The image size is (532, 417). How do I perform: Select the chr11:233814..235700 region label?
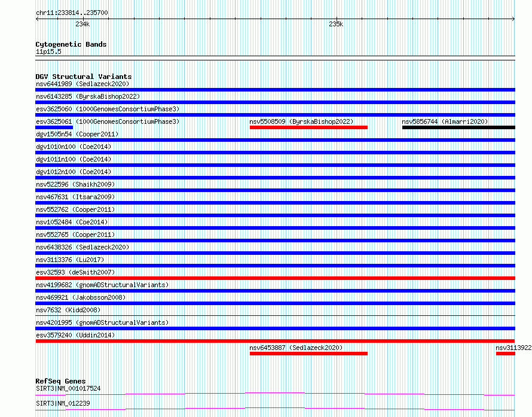tap(72, 13)
